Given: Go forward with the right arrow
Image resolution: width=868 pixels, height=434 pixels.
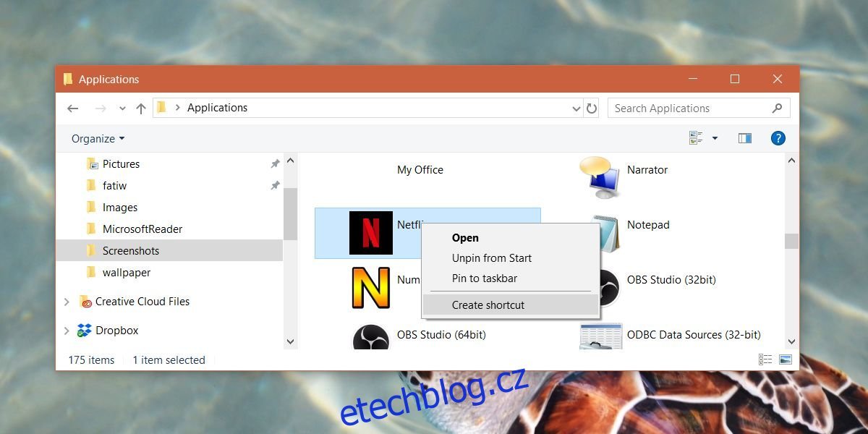Looking at the screenshot, I should pyautogui.click(x=101, y=109).
